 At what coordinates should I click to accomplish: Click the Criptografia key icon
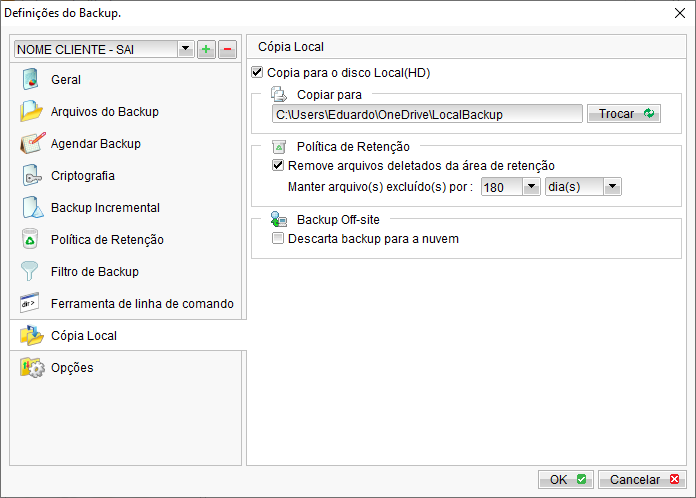tap(31, 176)
